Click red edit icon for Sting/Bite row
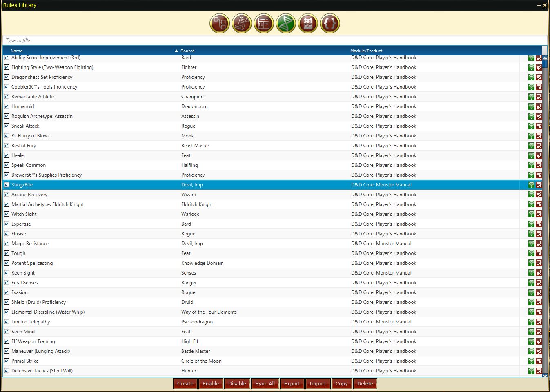 [x=539, y=185]
